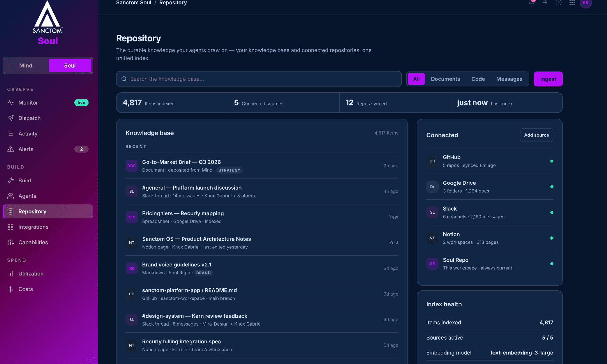Viewport: 607px width, 364px height.
Task: Open Go-to-Market Brief — Q3 2026
Action: [262, 166]
